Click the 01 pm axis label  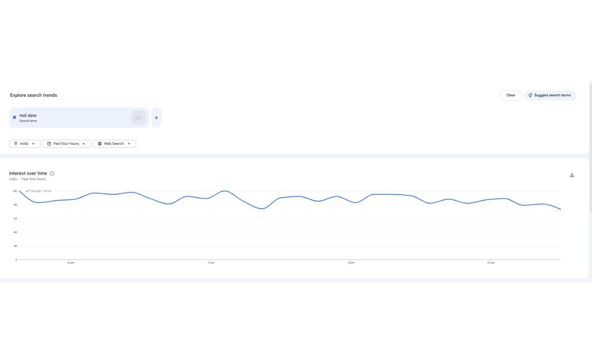(491, 263)
